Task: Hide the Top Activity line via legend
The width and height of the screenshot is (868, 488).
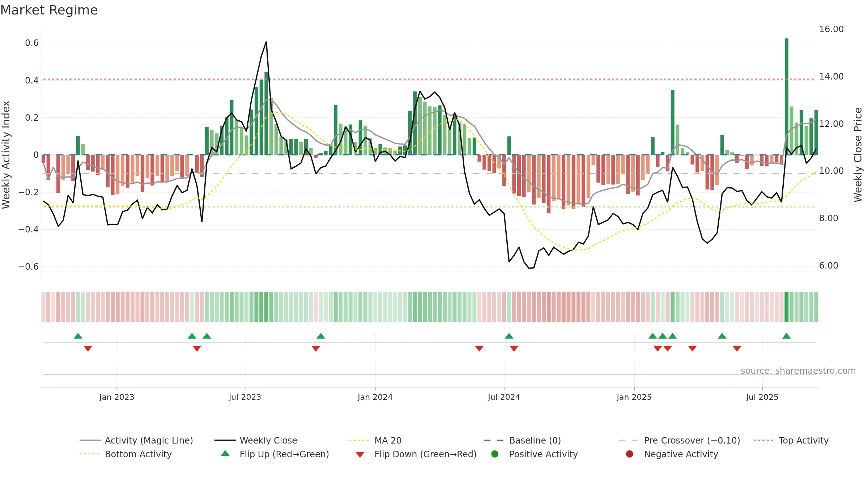Action: (791, 440)
